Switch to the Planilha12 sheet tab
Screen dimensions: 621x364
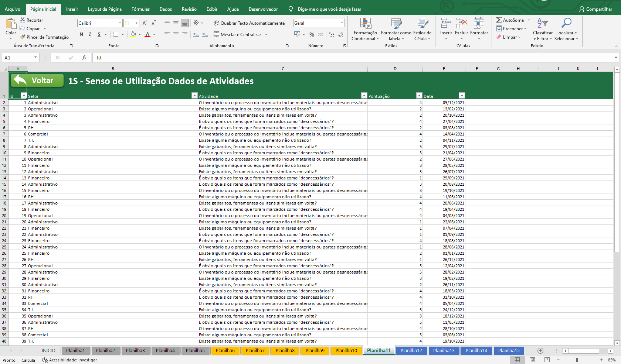point(411,350)
